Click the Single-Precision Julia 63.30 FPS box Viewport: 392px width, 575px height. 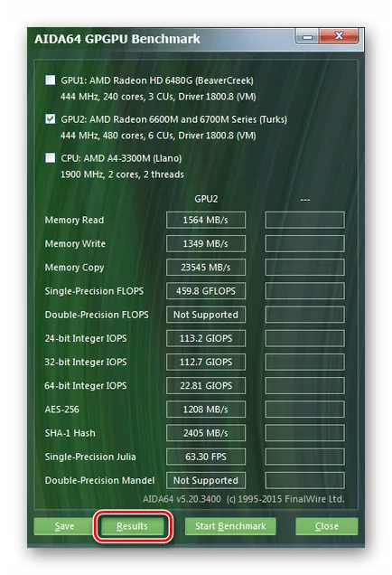tap(206, 457)
